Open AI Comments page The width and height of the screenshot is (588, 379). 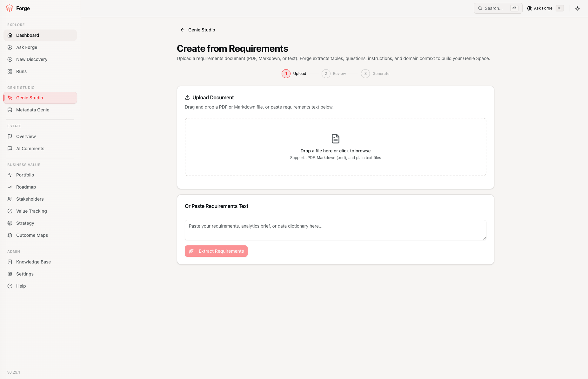[40, 149]
